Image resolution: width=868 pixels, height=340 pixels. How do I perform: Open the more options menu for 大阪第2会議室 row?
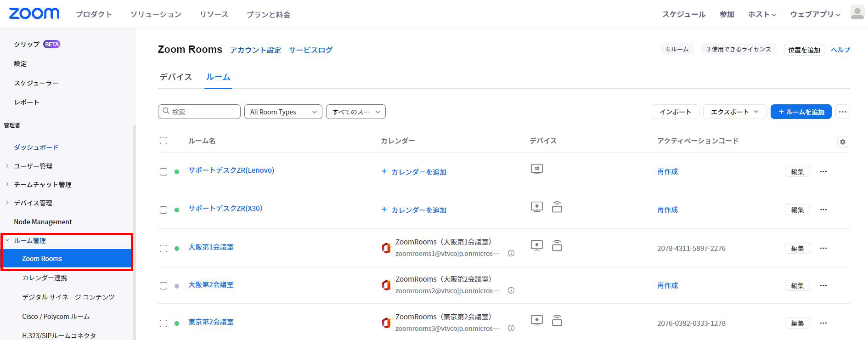(823, 285)
